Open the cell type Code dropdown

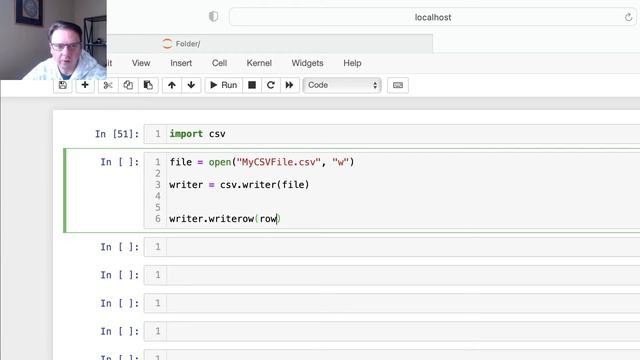point(342,85)
